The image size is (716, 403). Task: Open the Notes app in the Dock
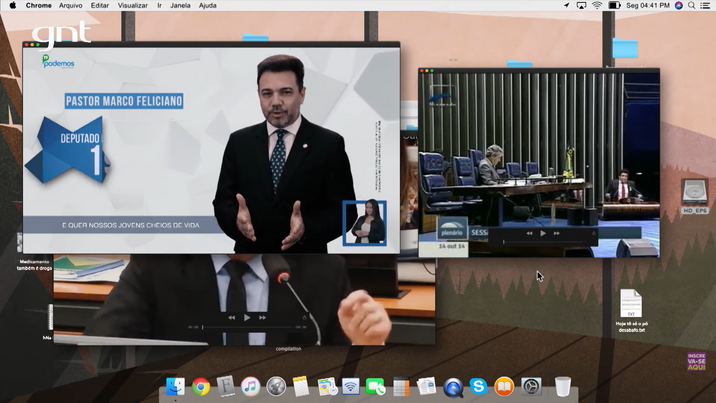pos(301,387)
